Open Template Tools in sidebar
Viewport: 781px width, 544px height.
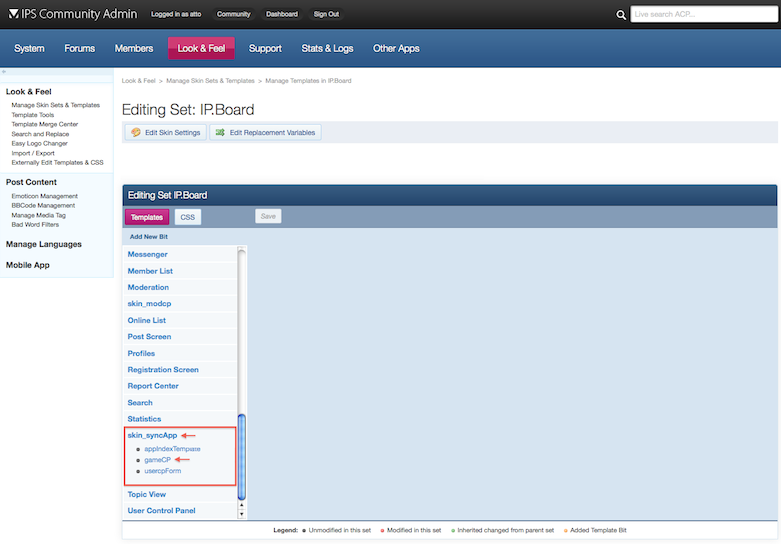point(33,115)
